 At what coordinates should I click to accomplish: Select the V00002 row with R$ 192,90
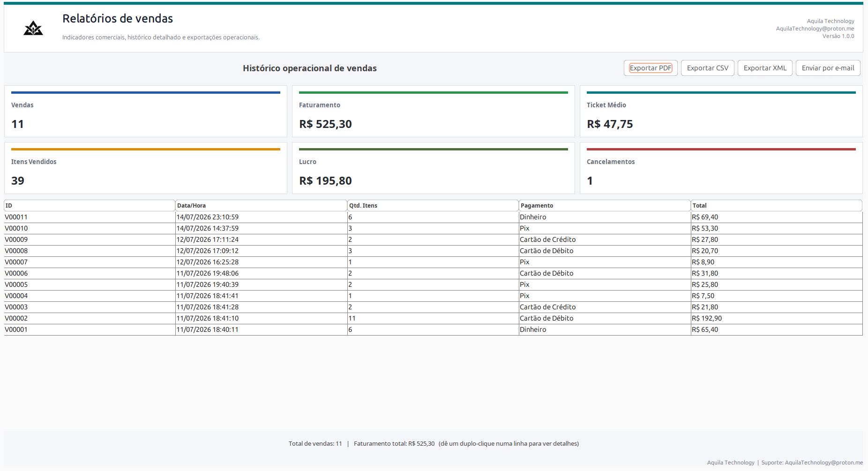tap(434, 318)
